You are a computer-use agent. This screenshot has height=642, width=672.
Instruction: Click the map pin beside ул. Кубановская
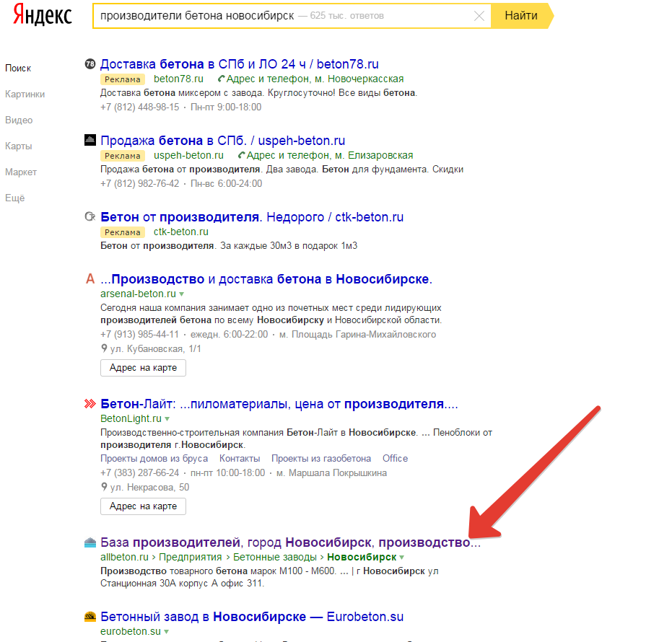[x=104, y=348]
